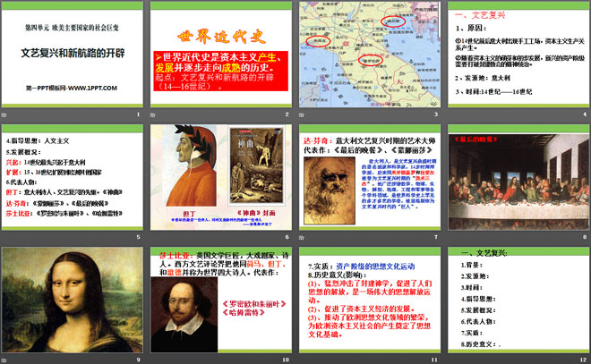
Task: Click slide number 10 label
Action: click(x=286, y=360)
